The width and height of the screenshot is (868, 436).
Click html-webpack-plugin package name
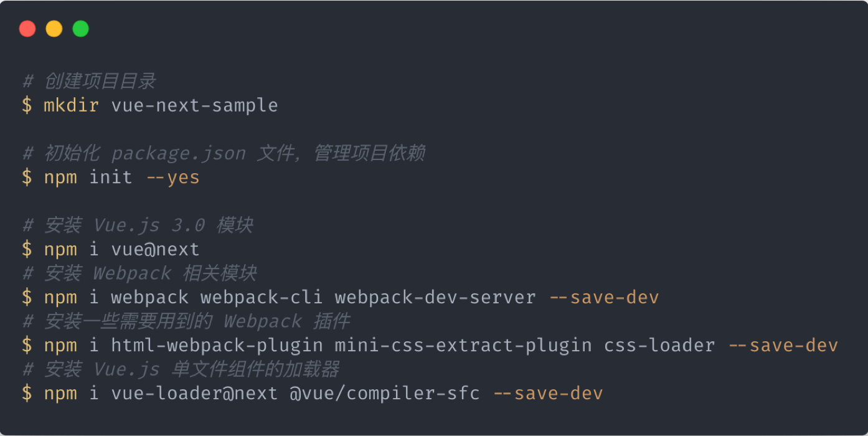(x=217, y=345)
